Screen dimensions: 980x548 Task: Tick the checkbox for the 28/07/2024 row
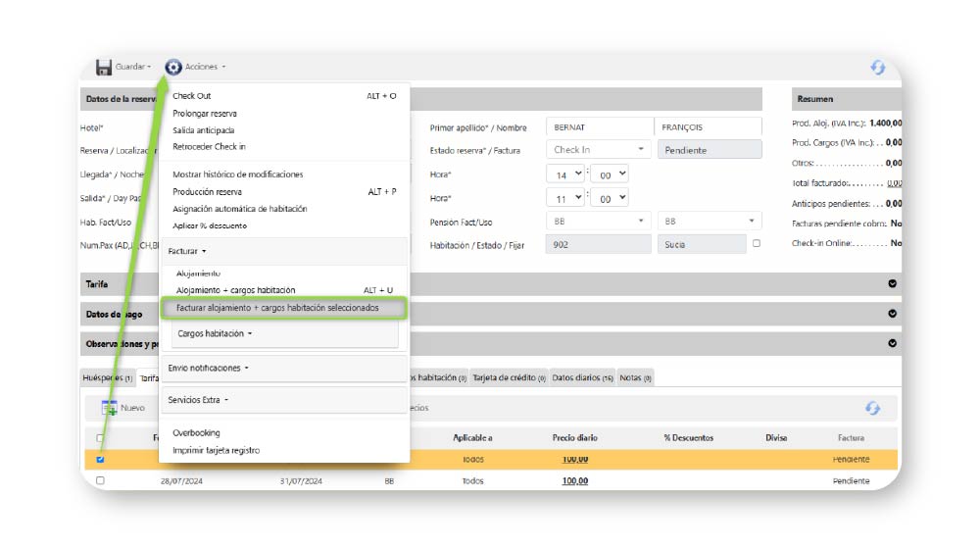pyautogui.click(x=100, y=480)
